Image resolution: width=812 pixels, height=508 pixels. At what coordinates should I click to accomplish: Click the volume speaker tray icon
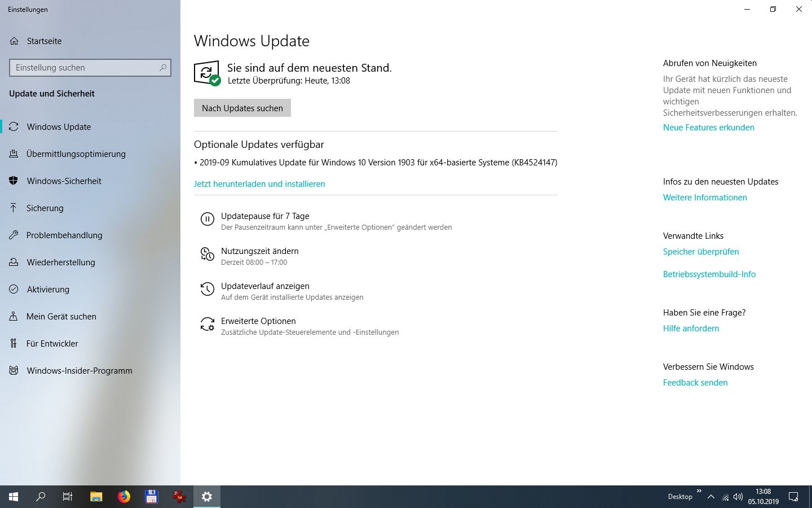click(x=738, y=497)
